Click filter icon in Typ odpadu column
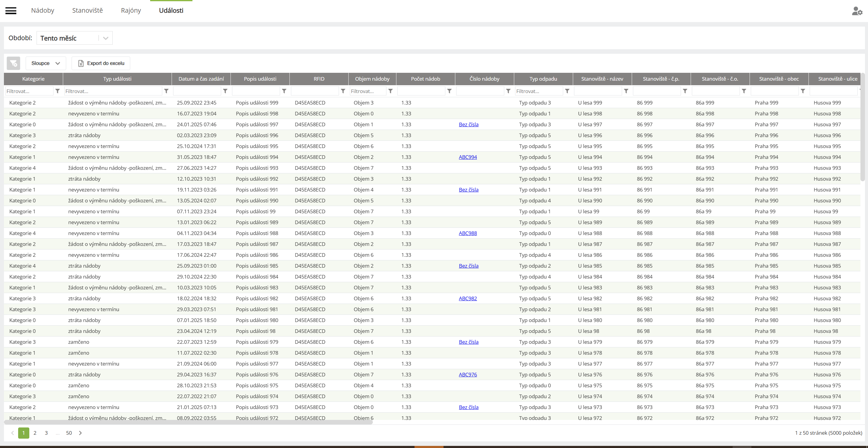Image resolution: width=868 pixels, height=448 pixels. tap(567, 91)
